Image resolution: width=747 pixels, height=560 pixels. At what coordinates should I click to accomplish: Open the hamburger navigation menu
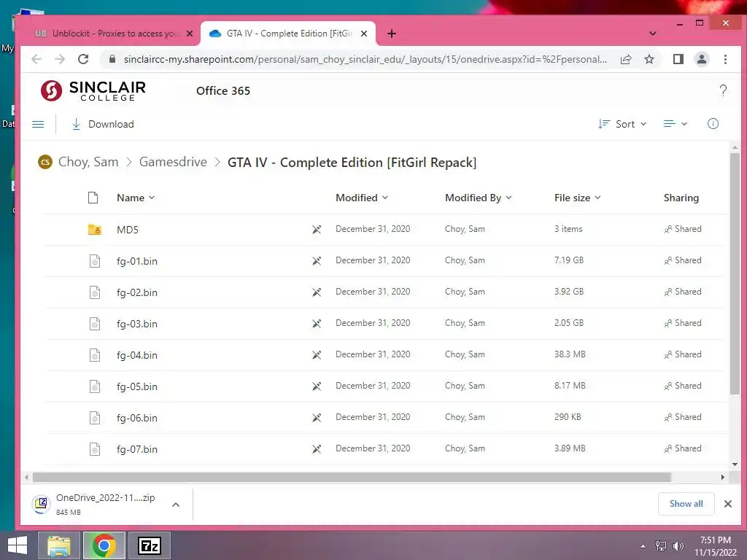[38, 124]
